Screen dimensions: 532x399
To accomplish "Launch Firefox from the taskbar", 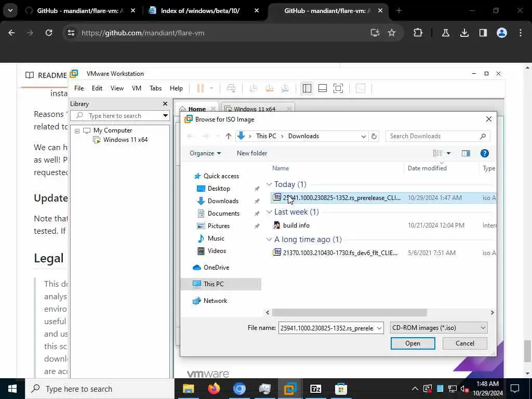I will point(214,389).
